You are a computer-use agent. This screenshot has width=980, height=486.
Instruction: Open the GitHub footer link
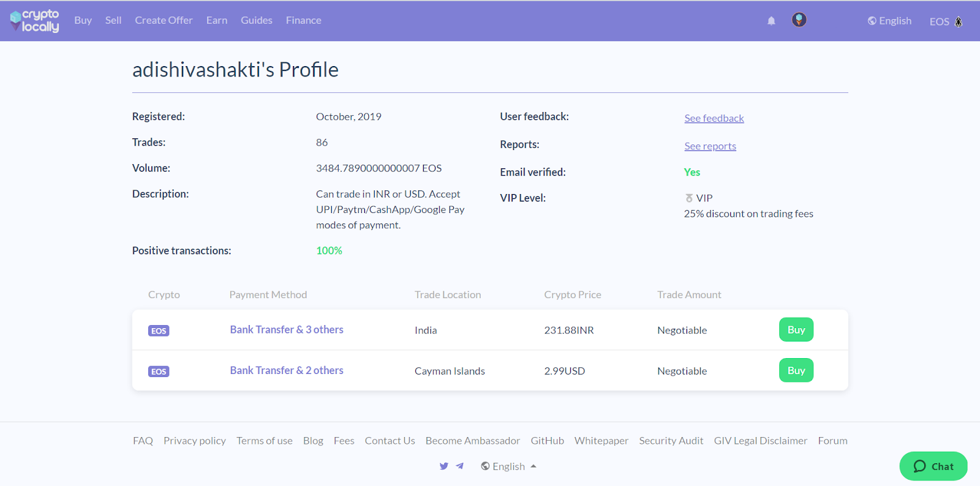(548, 441)
